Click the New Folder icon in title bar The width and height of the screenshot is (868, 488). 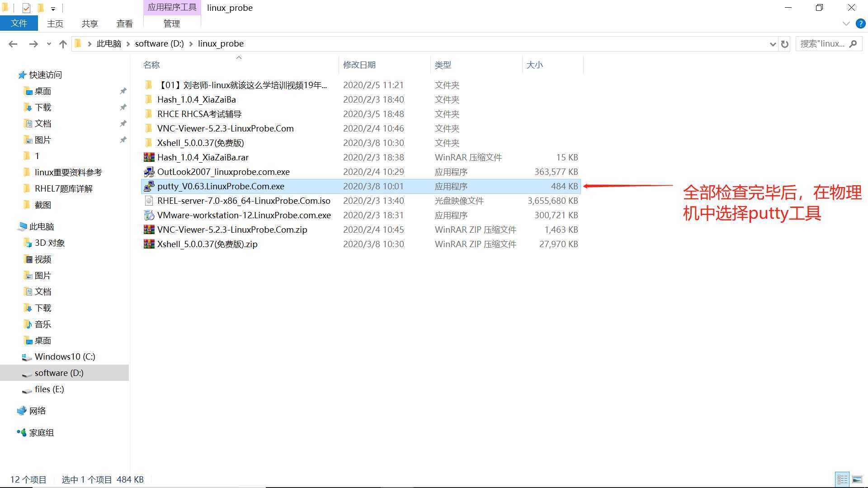tap(40, 8)
